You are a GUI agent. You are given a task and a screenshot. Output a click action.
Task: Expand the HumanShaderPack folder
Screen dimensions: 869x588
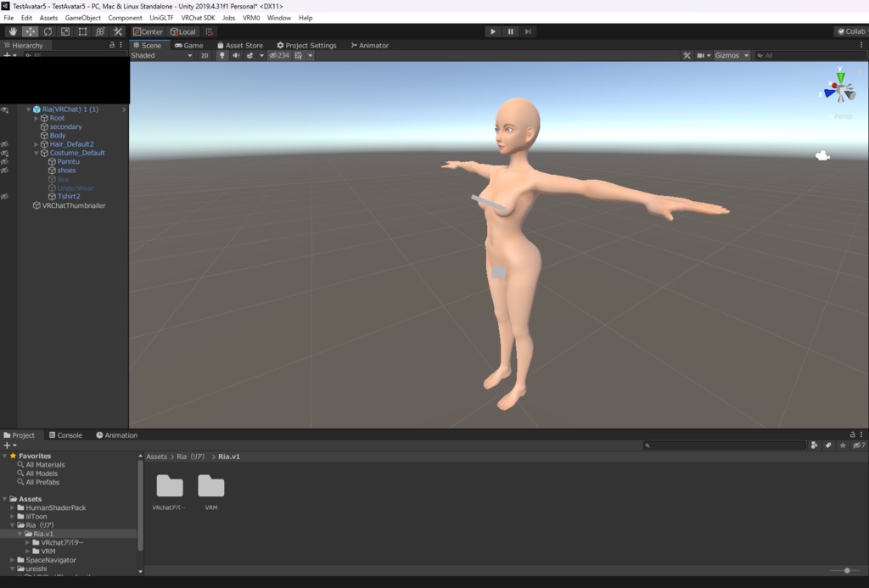tap(12, 507)
